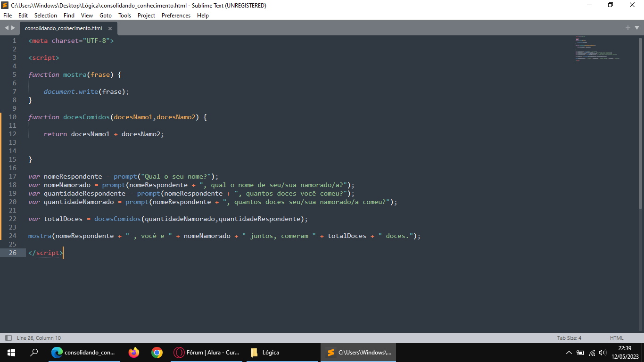Open the View menu
The image size is (644, 362).
(x=87, y=16)
